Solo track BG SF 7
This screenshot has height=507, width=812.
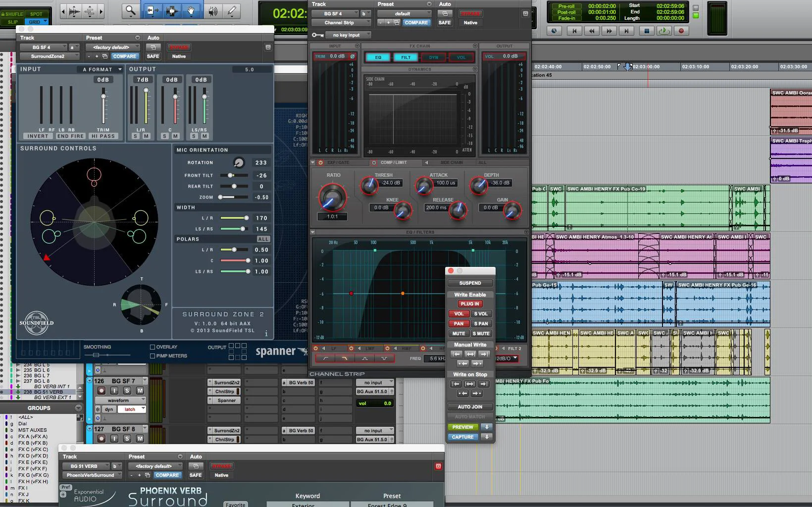click(127, 391)
